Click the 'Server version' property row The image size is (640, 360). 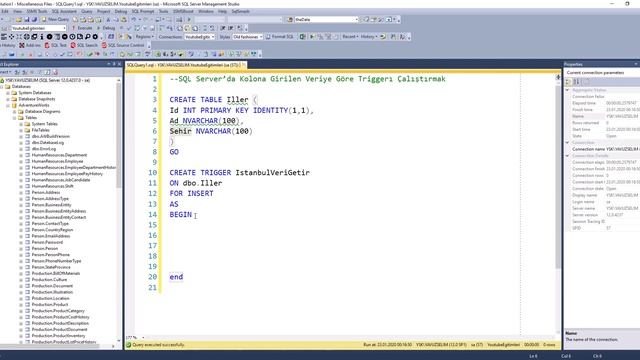coord(602,215)
